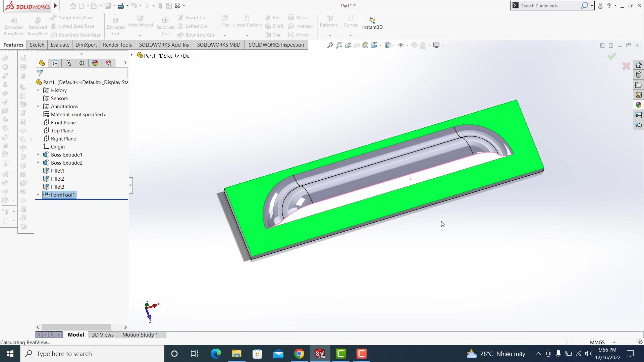Switch to the Evaluate ribbon tab

(x=60, y=45)
